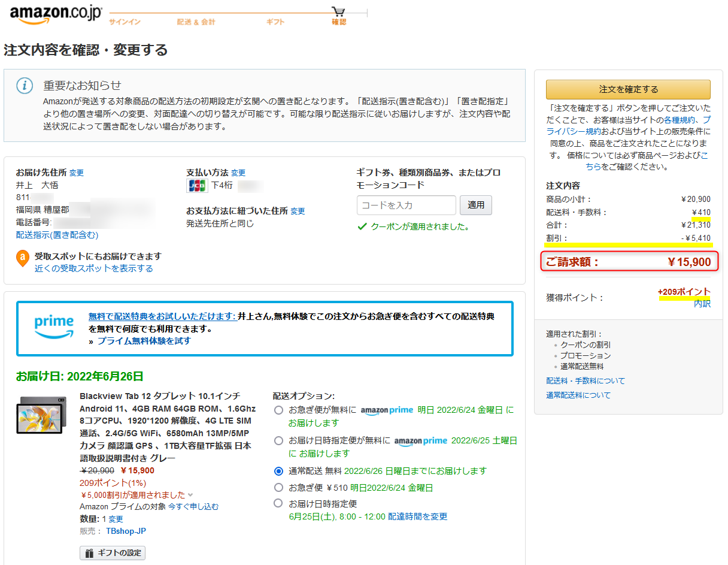Open the 配送指示(置き配含む) link
728x565 pixels.
tap(57, 235)
